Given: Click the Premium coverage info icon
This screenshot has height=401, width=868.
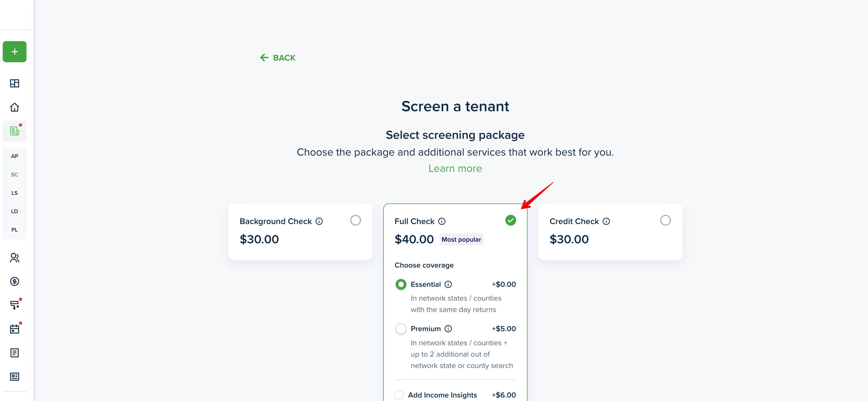Looking at the screenshot, I should [x=448, y=328].
